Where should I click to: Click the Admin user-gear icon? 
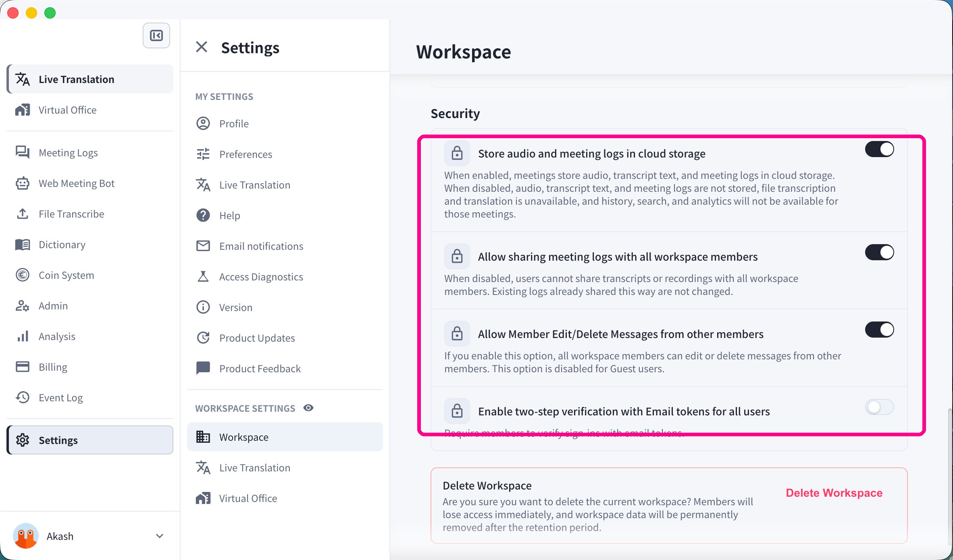point(23,306)
